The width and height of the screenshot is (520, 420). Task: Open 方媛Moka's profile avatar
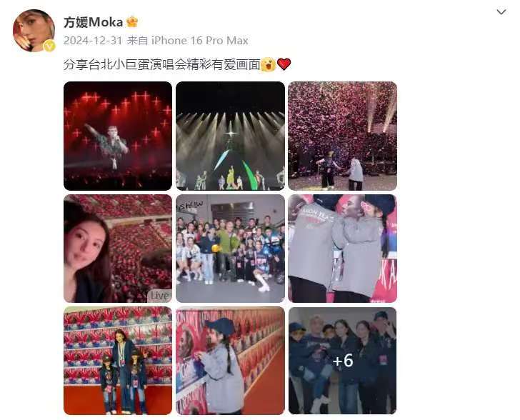click(34, 31)
